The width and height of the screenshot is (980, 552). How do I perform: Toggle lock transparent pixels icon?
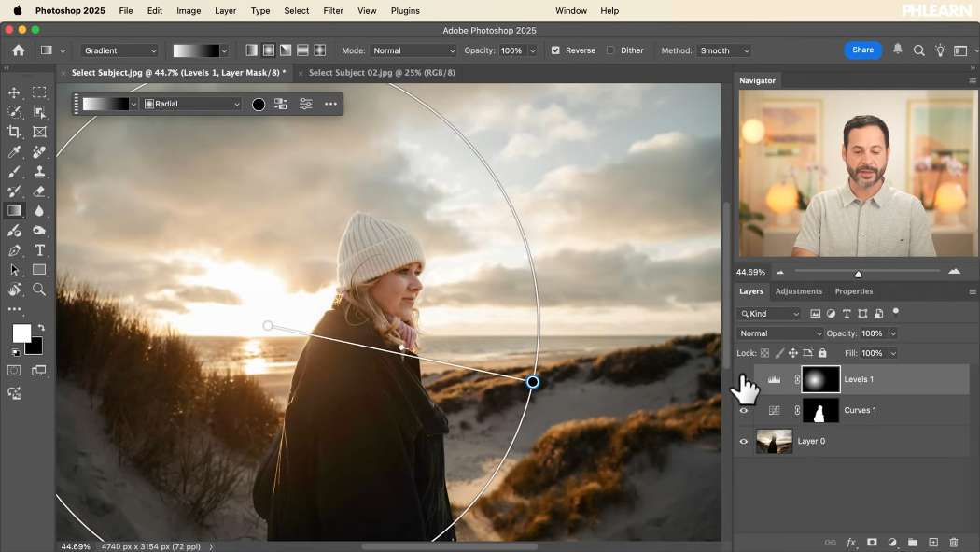click(764, 353)
